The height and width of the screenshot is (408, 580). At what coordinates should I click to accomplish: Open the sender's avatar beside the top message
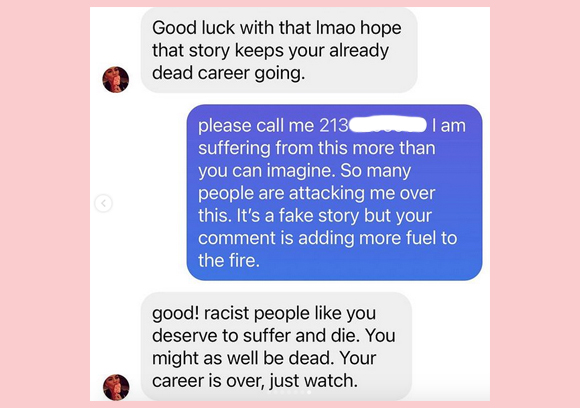pyautogui.click(x=116, y=80)
